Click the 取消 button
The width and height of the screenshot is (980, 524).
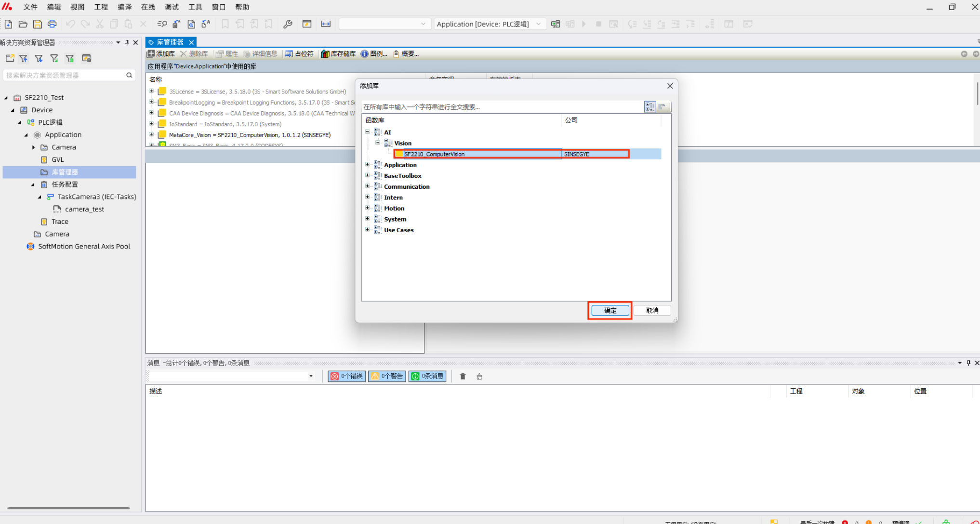point(652,311)
